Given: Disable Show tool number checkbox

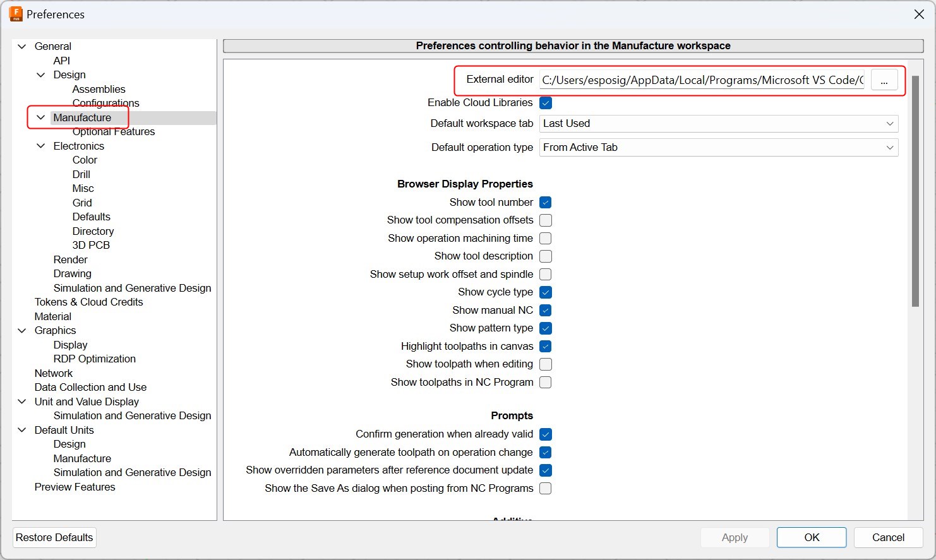Looking at the screenshot, I should 546,203.
